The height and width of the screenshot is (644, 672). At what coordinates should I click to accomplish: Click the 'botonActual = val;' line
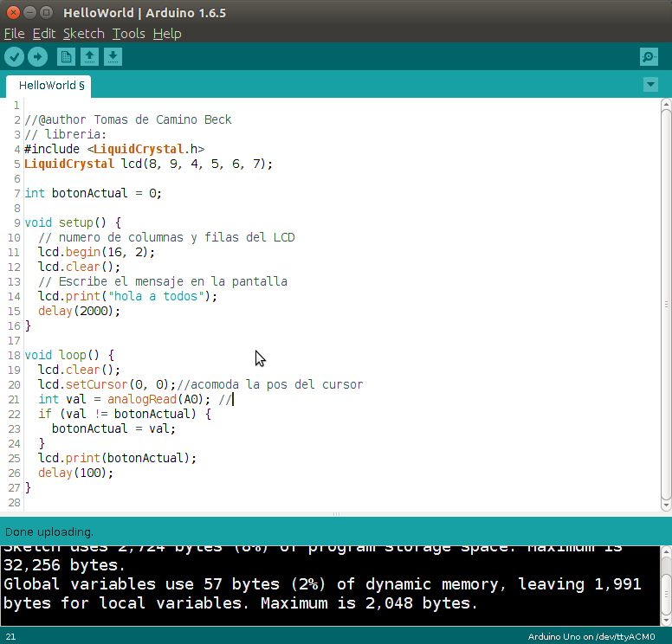pyautogui.click(x=113, y=428)
